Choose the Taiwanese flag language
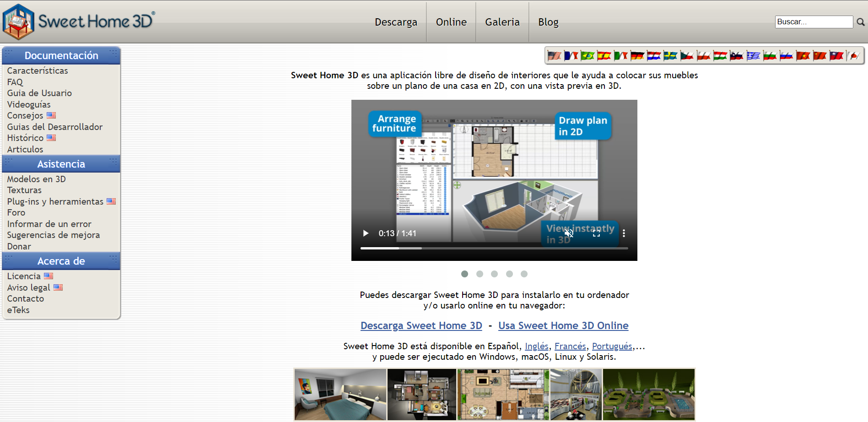The width and height of the screenshot is (868, 422). 836,56
